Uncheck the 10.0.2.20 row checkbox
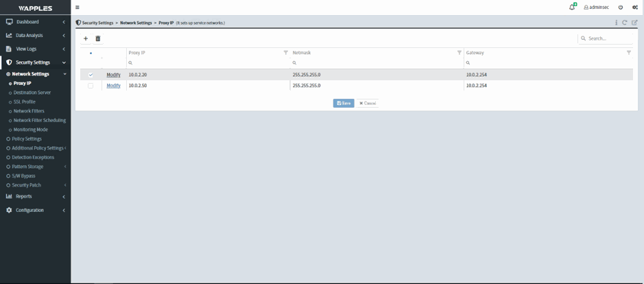 91,75
